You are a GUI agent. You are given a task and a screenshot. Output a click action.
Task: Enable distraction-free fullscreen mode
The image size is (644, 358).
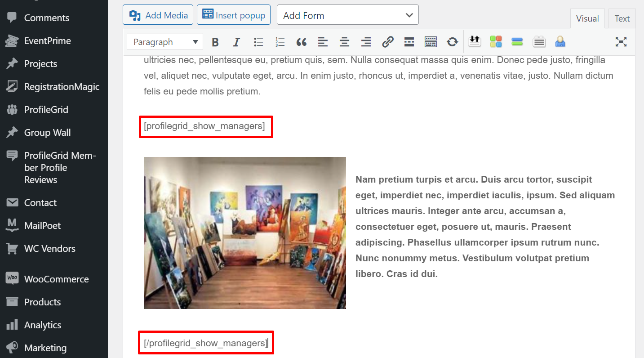tap(621, 42)
